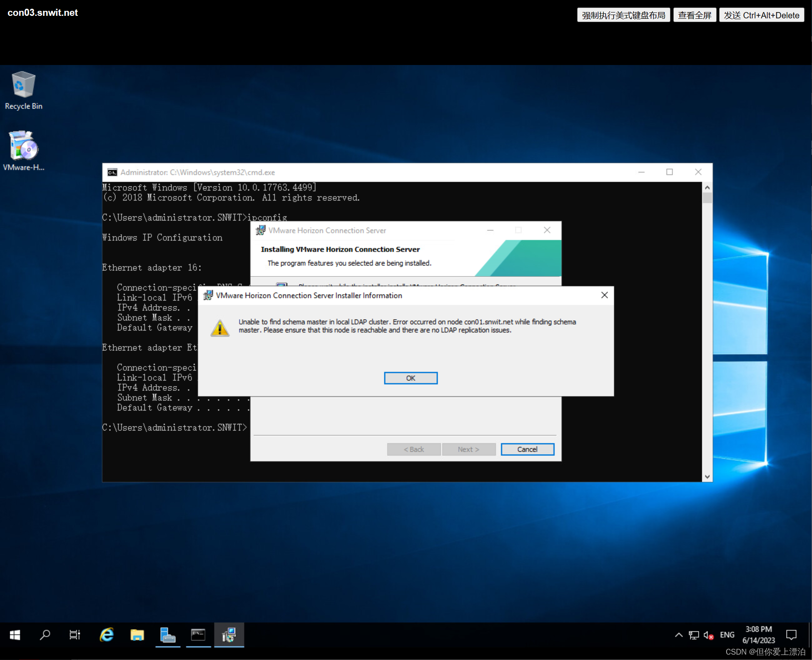The width and height of the screenshot is (812, 660).
Task: Click the ENG language indicator
Action: click(727, 635)
